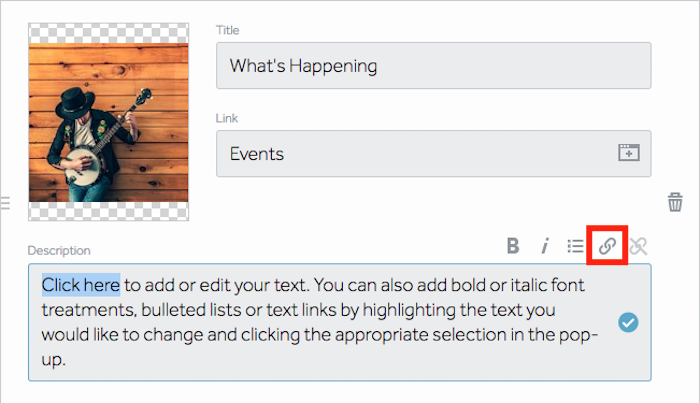Apply bold formatting with the B icon

[x=513, y=245]
